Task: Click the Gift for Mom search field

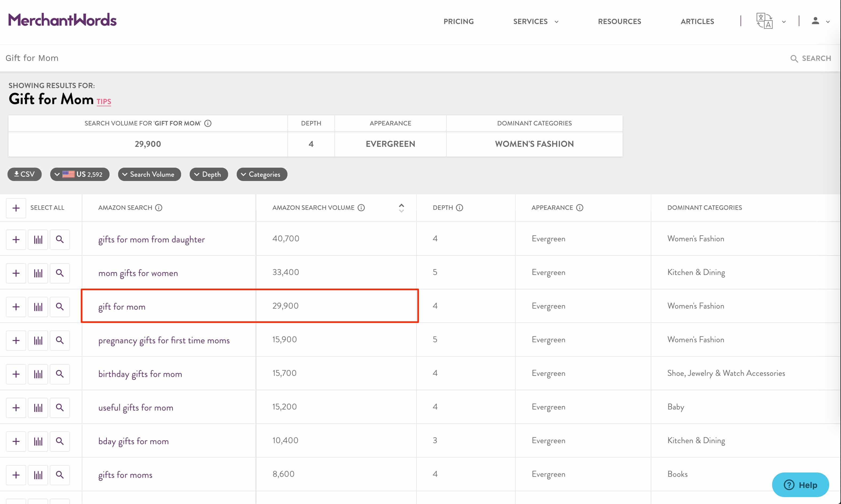Action: click(374, 58)
